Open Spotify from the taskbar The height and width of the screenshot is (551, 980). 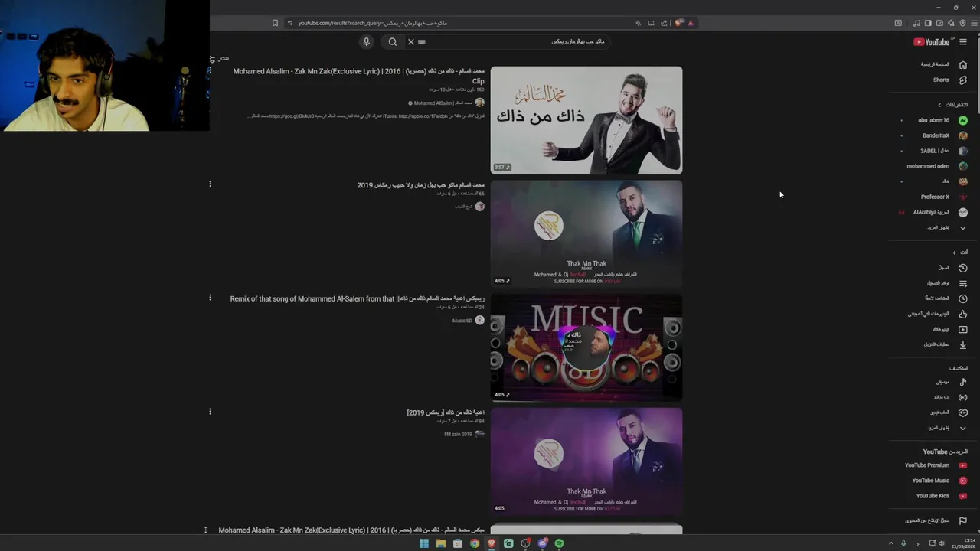pyautogui.click(x=560, y=543)
